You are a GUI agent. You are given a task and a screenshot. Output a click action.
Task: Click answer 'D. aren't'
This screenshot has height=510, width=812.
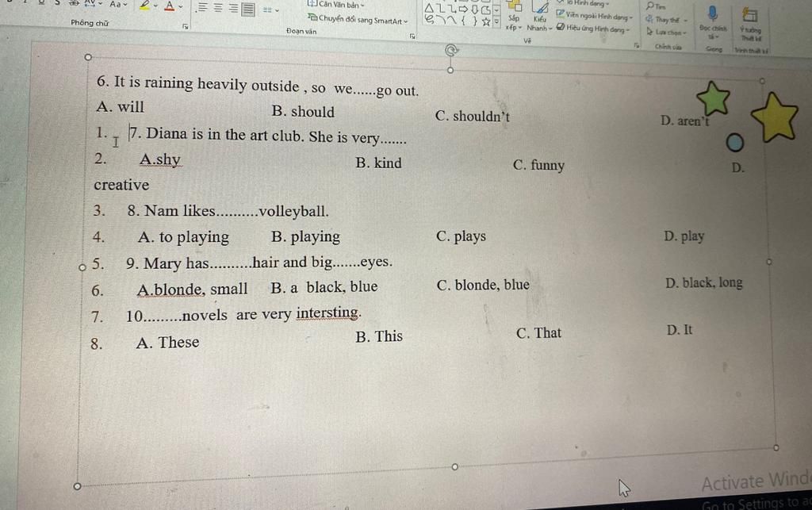684,121
